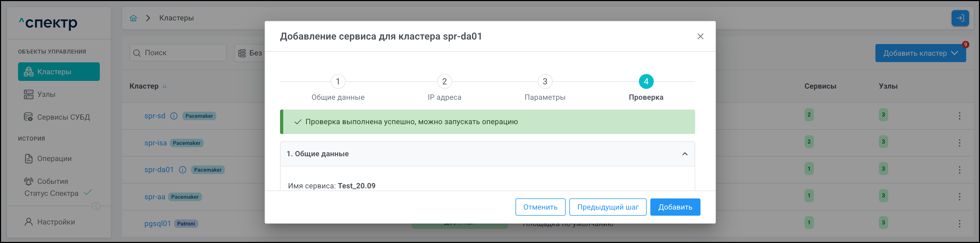Open the pgsql01 cluster link

click(x=157, y=224)
